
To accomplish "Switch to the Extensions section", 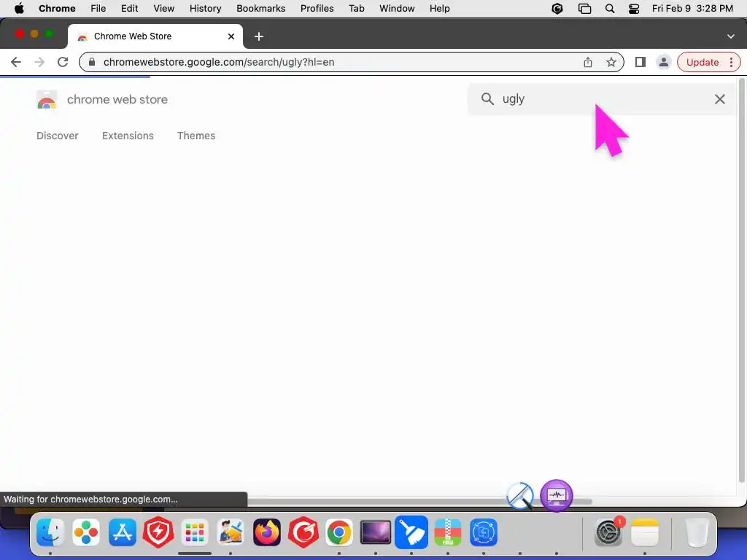I will click(x=128, y=136).
